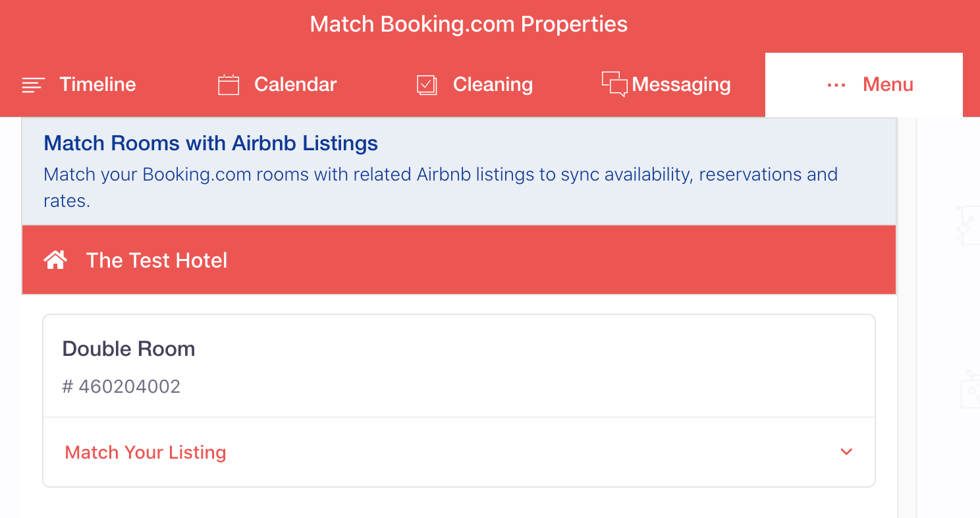Click the Match Rooms with Airbnb Listings heading
Image resolution: width=980 pixels, height=518 pixels.
tap(211, 143)
